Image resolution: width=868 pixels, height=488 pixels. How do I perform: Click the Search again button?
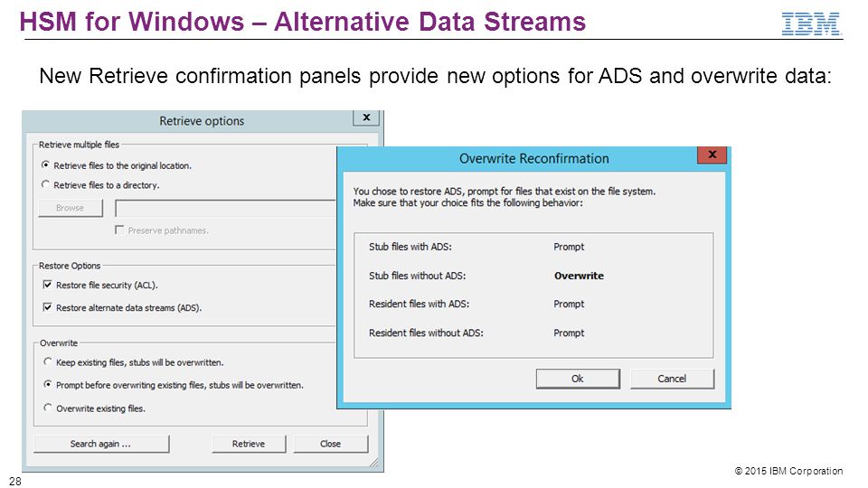click(101, 444)
